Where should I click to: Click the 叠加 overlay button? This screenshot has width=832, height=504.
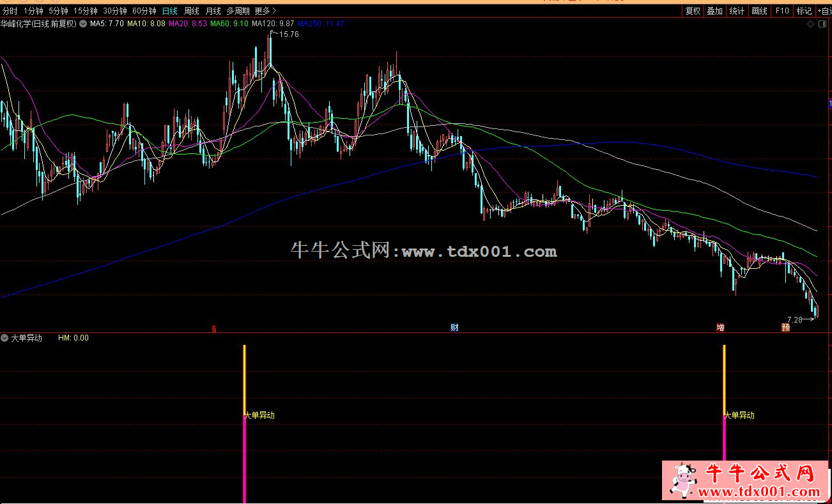pos(715,11)
